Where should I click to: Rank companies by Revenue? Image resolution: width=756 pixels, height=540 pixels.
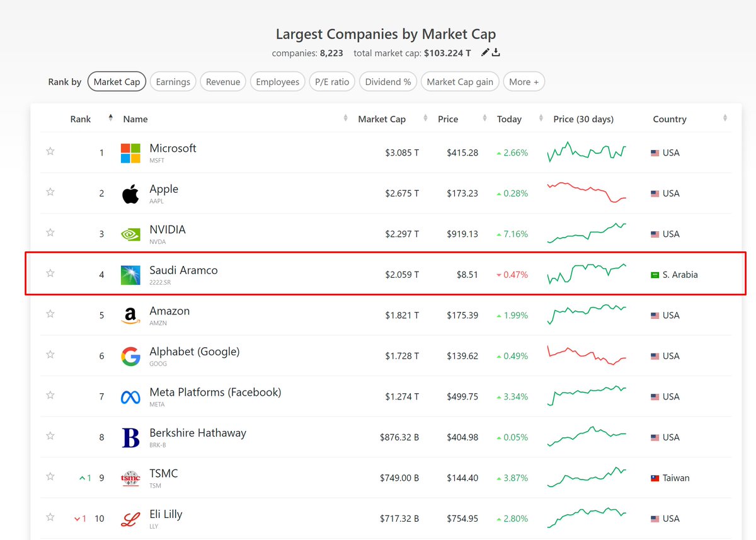pos(223,82)
